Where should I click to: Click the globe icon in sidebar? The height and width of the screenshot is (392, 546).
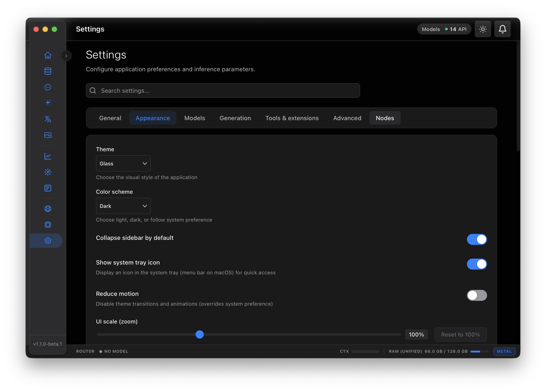point(48,209)
